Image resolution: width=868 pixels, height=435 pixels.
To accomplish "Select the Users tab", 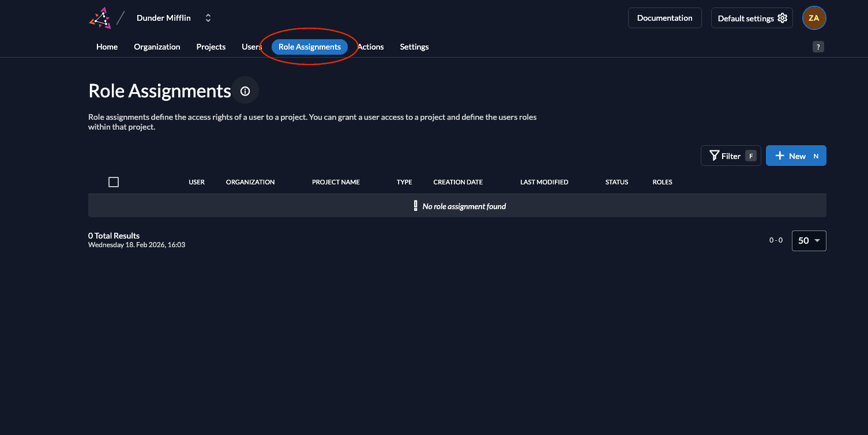I will pos(251,47).
